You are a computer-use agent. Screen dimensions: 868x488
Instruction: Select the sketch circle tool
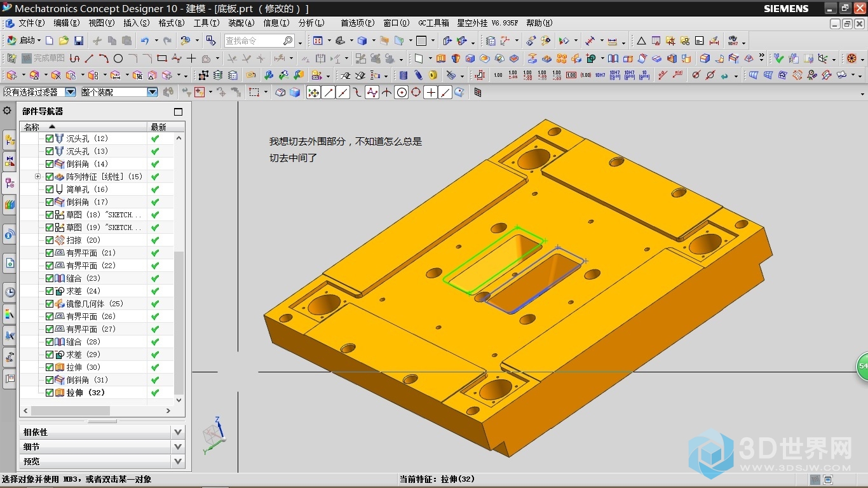(118, 58)
